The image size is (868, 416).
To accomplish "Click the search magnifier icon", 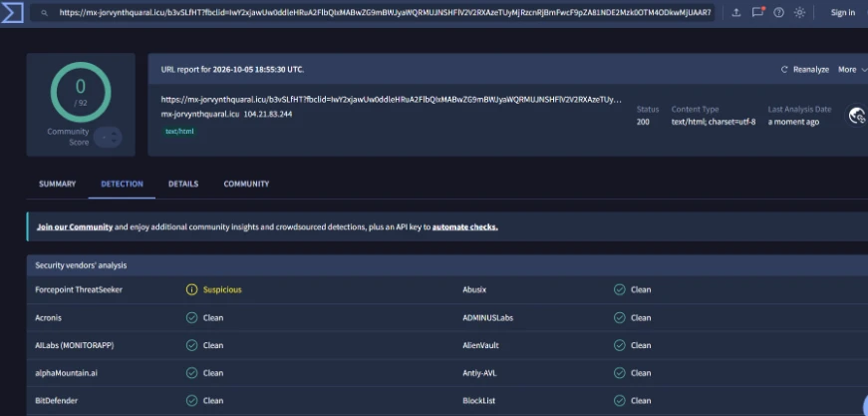I will tap(45, 13).
